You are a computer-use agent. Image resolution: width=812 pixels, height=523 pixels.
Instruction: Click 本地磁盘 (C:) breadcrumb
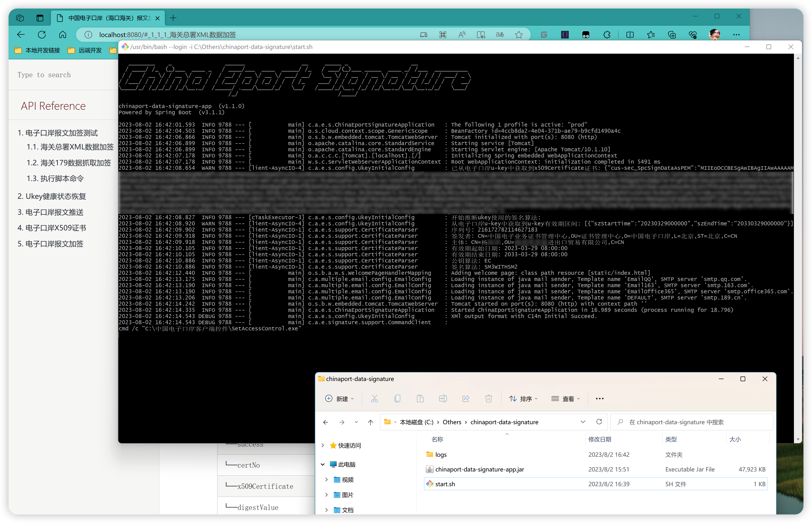417,422
